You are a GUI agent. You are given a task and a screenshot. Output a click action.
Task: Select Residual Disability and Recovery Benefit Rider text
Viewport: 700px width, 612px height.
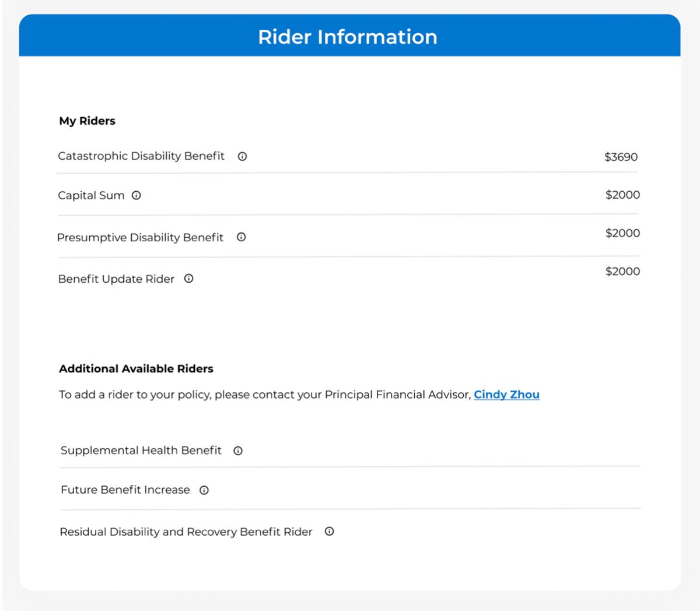pos(186,532)
